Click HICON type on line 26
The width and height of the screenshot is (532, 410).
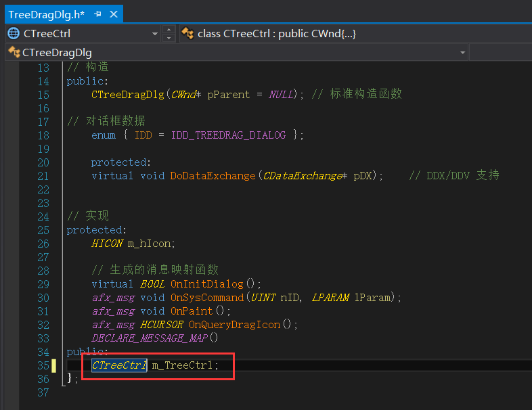coord(107,244)
